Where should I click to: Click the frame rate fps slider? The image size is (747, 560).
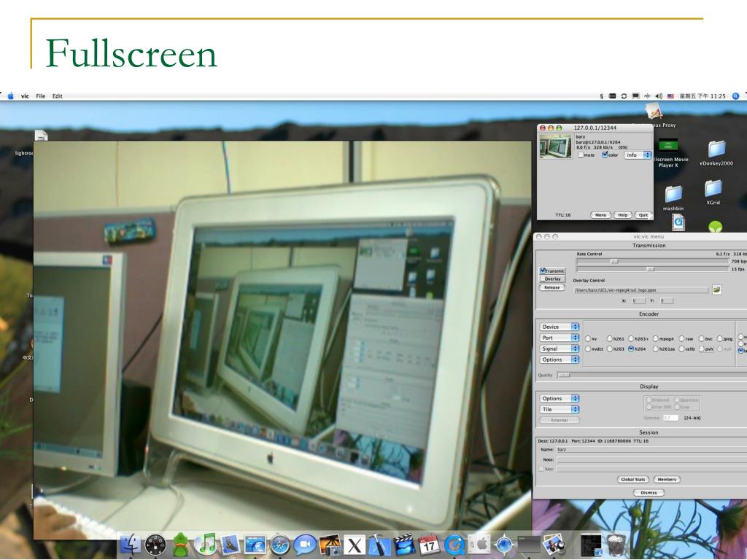(652, 269)
